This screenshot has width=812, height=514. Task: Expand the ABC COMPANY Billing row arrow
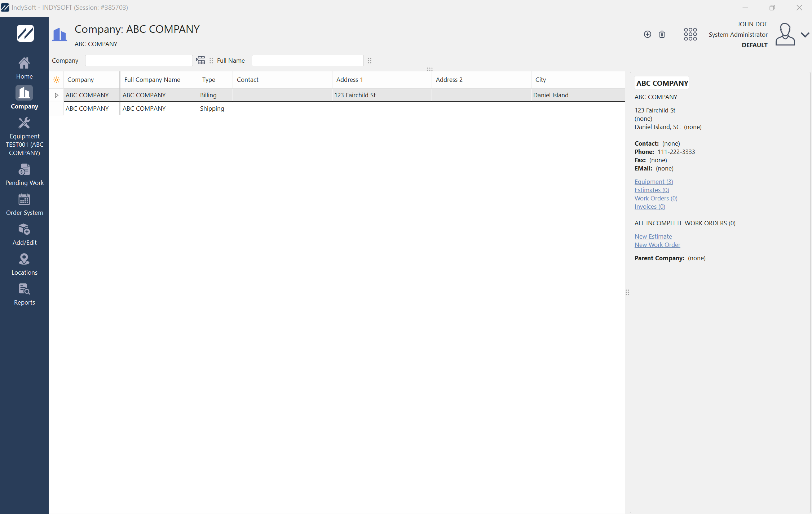tap(56, 95)
